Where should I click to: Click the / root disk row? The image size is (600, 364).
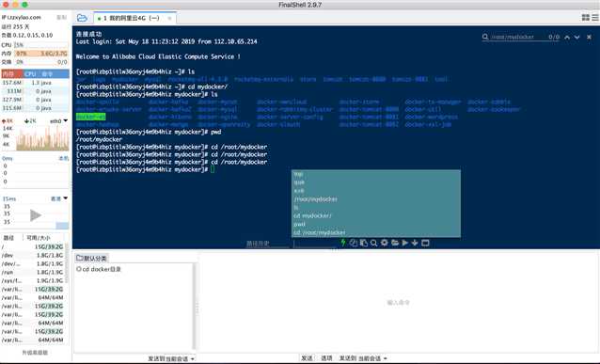[x=33, y=246]
